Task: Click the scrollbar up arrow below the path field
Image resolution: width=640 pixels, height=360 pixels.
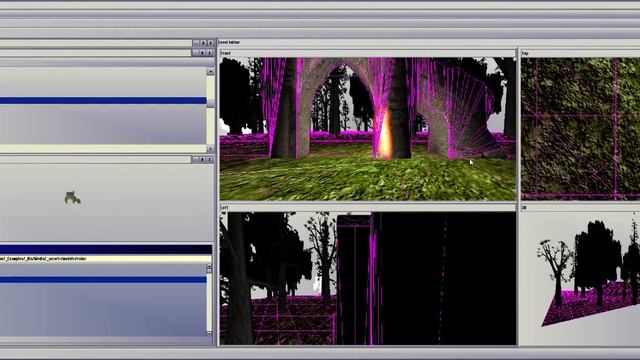Action: coord(209,268)
